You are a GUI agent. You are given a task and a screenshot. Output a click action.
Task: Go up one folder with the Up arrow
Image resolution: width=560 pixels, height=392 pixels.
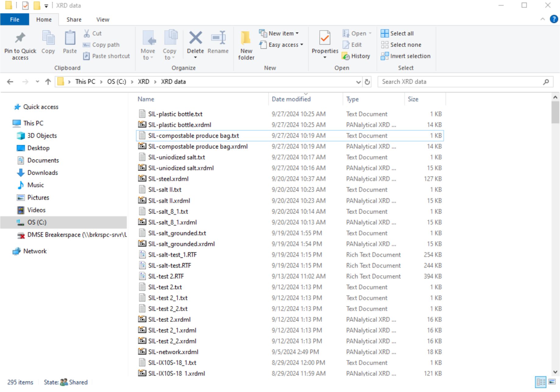tap(48, 82)
